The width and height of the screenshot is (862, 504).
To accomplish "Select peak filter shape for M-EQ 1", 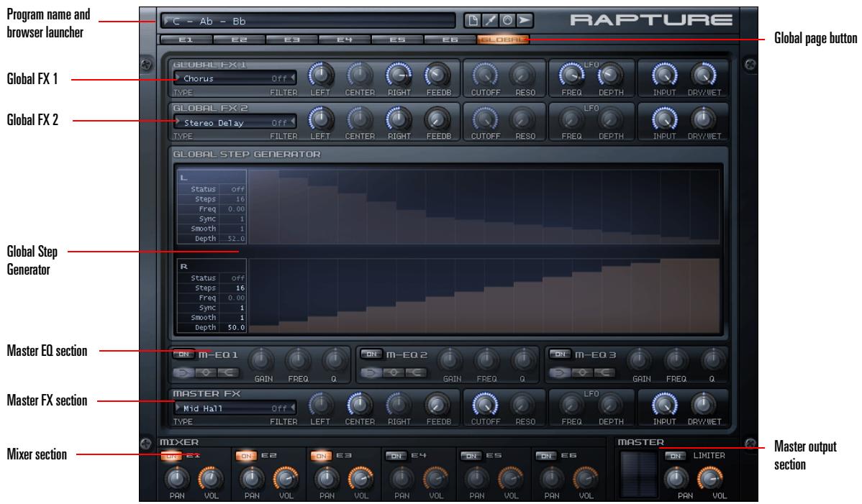I will tap(206, 372).
